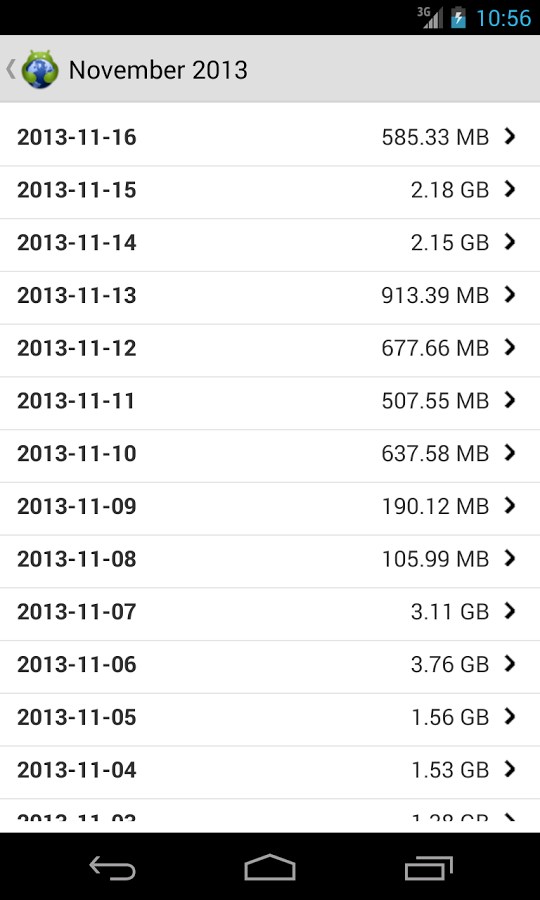
Task: Open chevron next to 913.39 MB
Action: (510, 294)
